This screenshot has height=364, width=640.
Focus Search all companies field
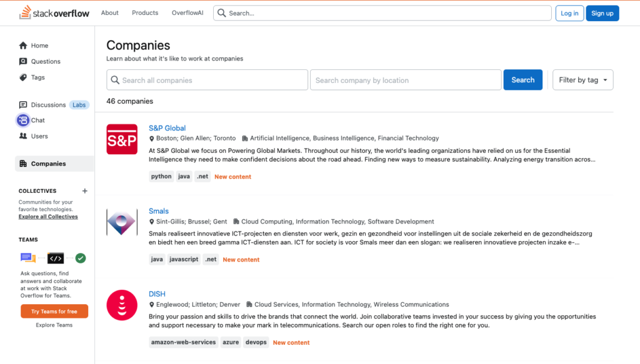point(207,80)
